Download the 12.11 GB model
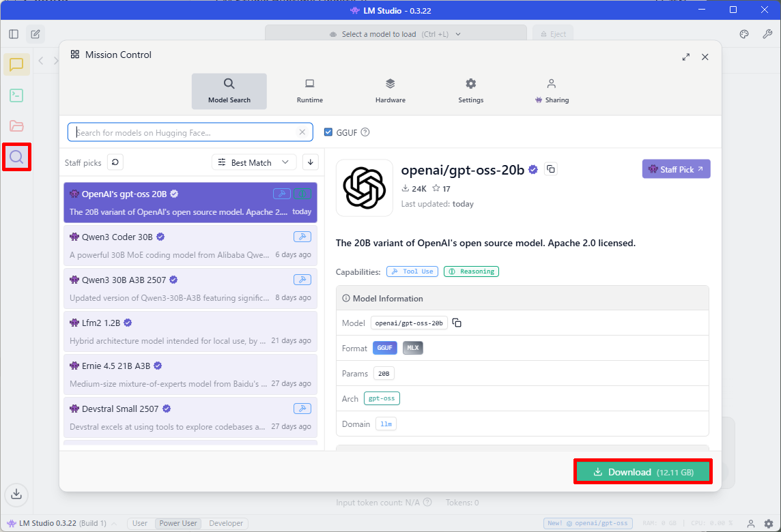 point(643,472)
